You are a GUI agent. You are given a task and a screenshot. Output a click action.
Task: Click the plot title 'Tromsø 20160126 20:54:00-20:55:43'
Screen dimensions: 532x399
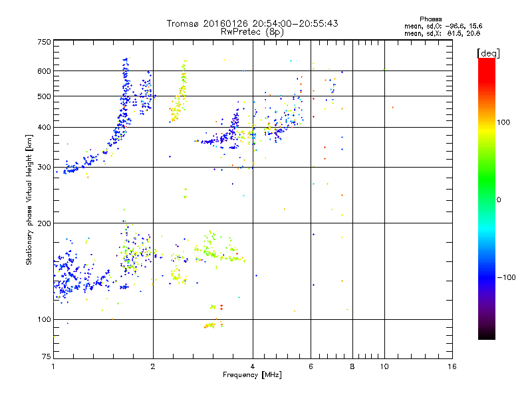[252, 23]
